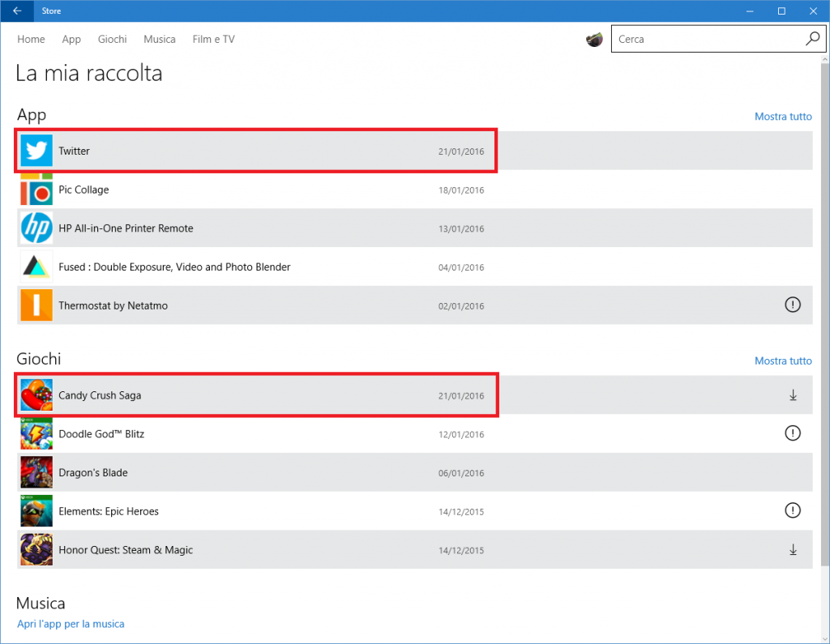Click the Twitter app icon
This screenshot has height=644, width=830.
(x=36, y=151)
